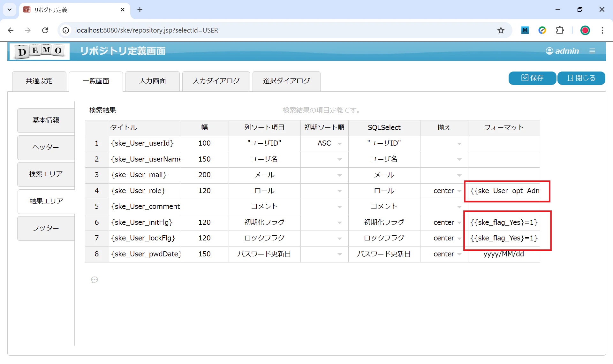Select ヘッダー in the side menu
Viewport: 613px width, 364px height.
click(46, 148)
